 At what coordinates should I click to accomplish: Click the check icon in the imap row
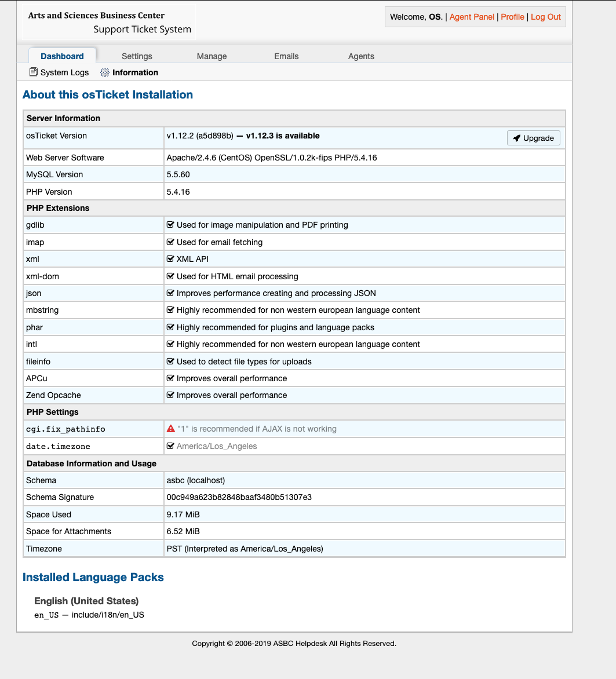(x=171, y=242)
